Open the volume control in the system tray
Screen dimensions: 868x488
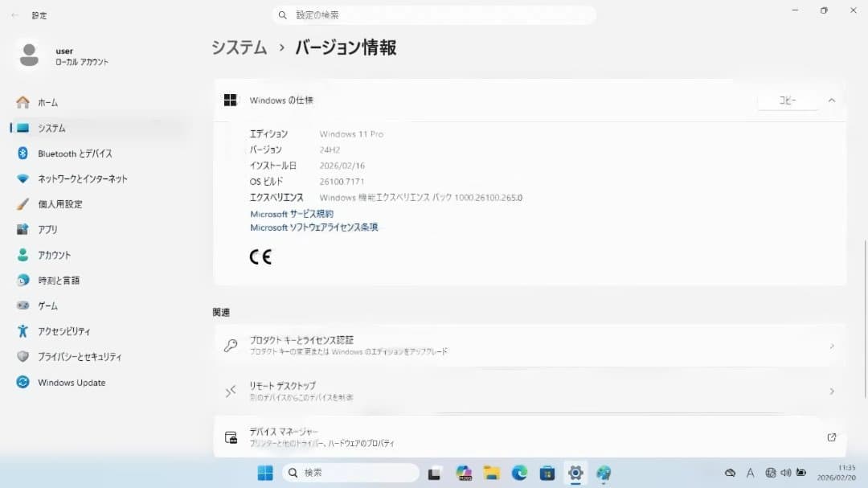(786, 473)
